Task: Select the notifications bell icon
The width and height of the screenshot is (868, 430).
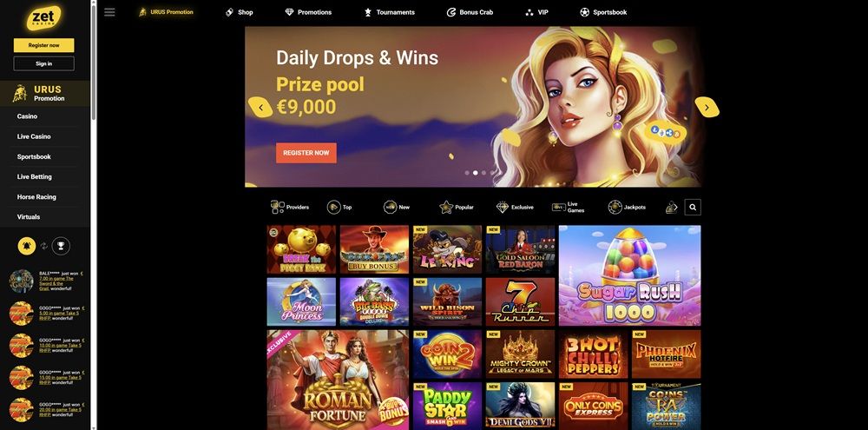Action: click(x=27, y=246)
